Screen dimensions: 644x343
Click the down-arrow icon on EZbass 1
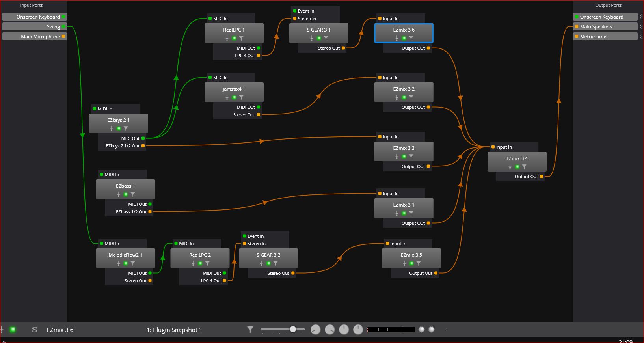tap(119, 194)
